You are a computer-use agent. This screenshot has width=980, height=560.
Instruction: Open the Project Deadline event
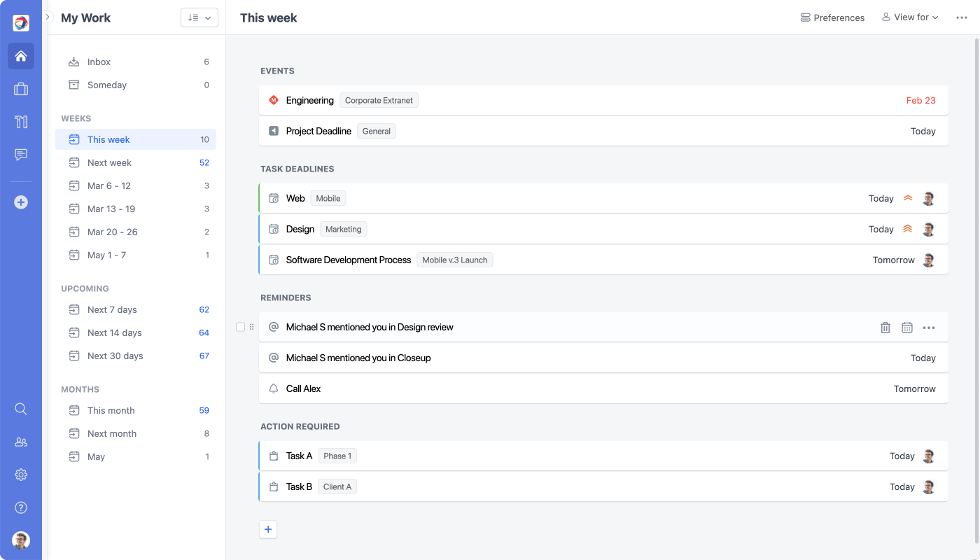click(603, 131)
